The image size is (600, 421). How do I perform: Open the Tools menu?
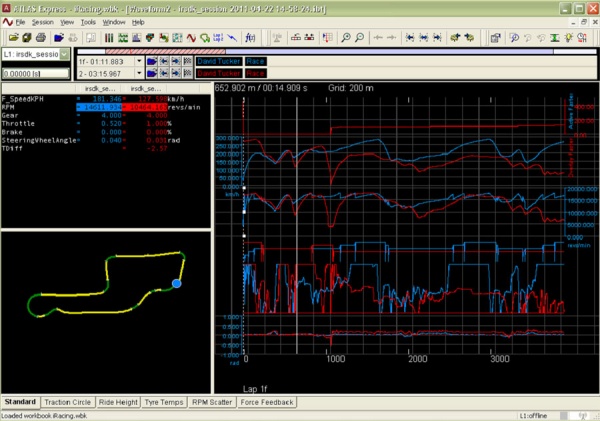coord(89,21)
